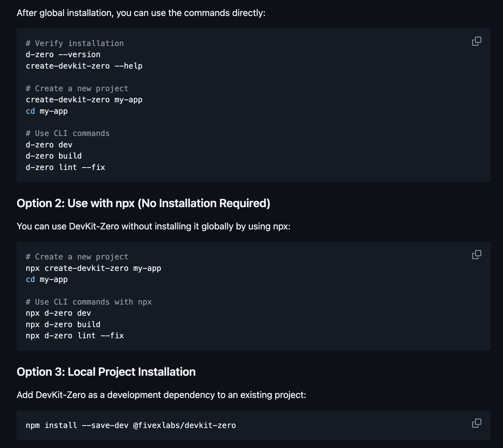Click the "create-devkit-zero --help" command line
Viewport: 503px width, 448px height.
coord(84,66)
